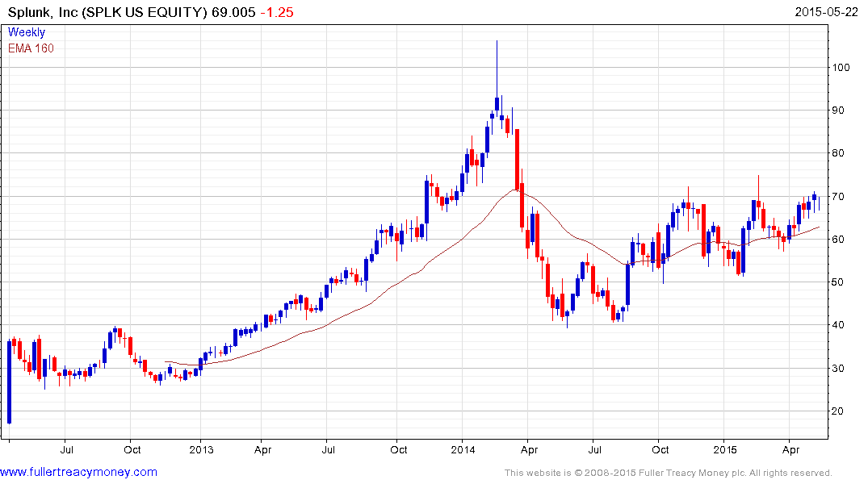Click the 90 price axis label
Screen dimensions: 868x484
(838, 110)
